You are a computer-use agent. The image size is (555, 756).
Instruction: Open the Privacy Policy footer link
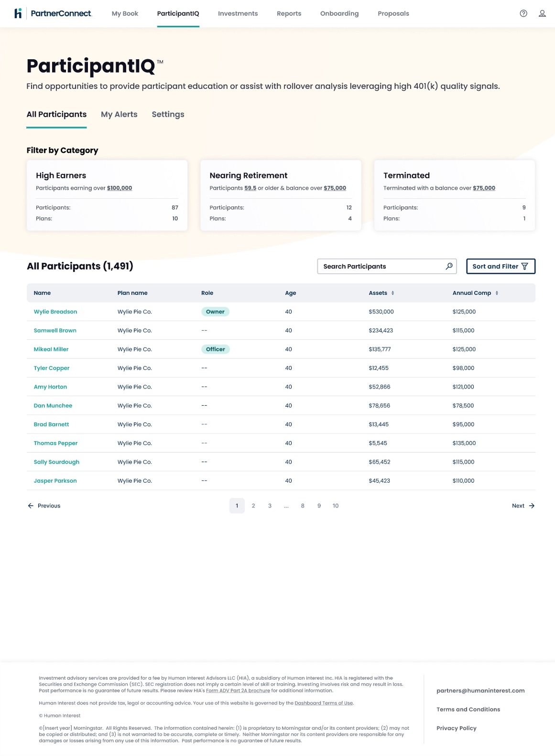tap(457, 728)
